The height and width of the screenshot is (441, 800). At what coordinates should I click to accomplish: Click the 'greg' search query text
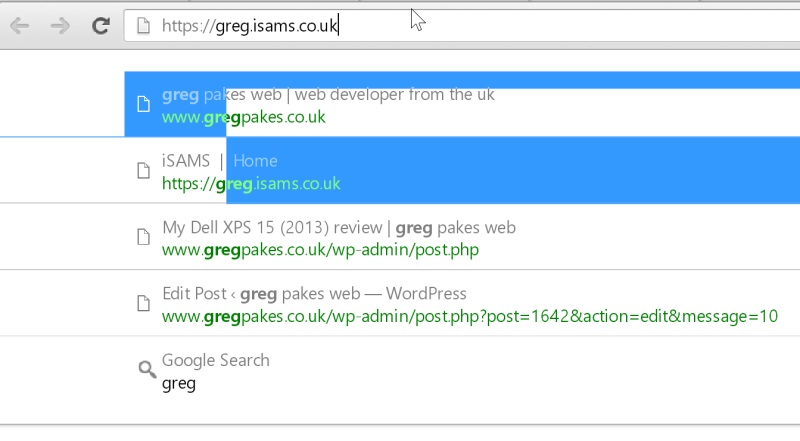click(179, 384)
